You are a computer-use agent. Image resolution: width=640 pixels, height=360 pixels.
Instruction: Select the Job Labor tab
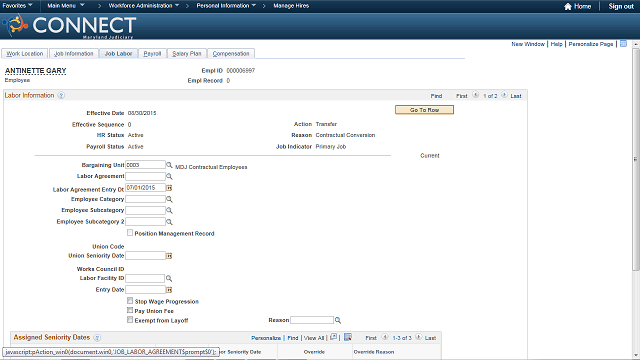[118, 53]
